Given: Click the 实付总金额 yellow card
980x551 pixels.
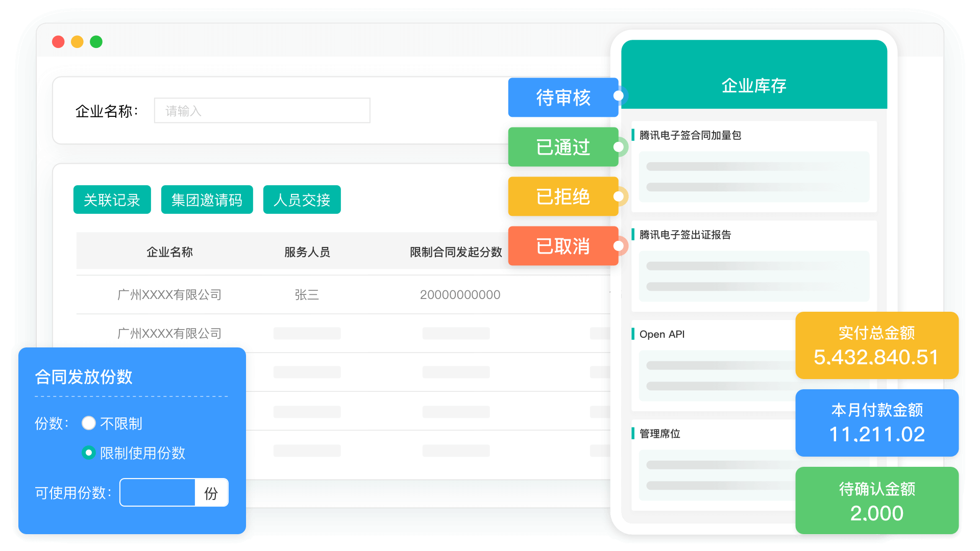Looking at the screenshot, I should (x=876, y=346).
